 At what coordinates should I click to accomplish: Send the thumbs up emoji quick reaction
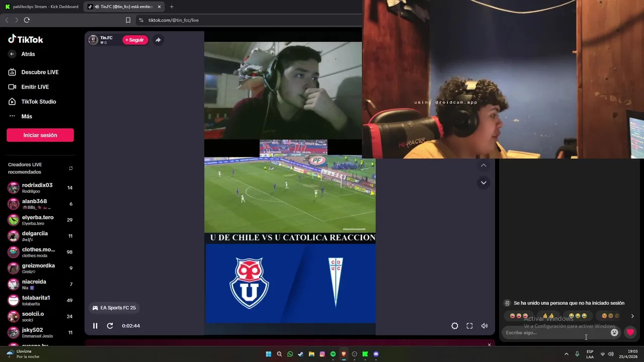click(x=548, y=316)
